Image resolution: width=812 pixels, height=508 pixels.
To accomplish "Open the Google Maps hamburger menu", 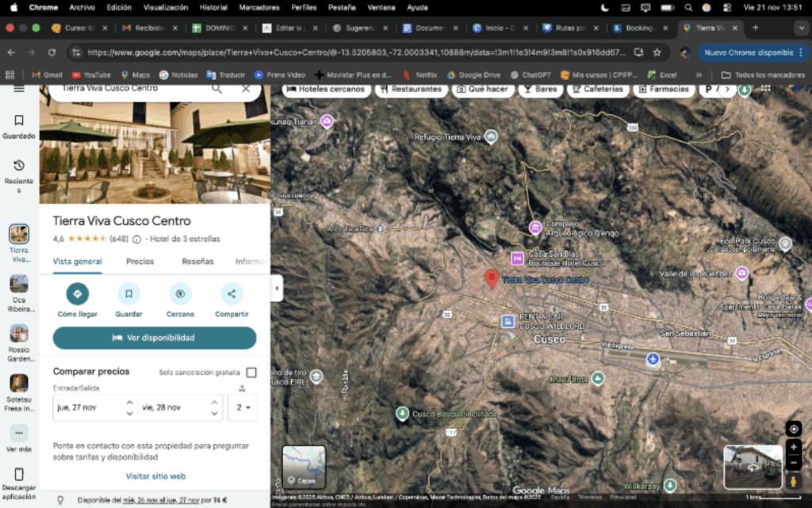I will click(x=19, y=88).
